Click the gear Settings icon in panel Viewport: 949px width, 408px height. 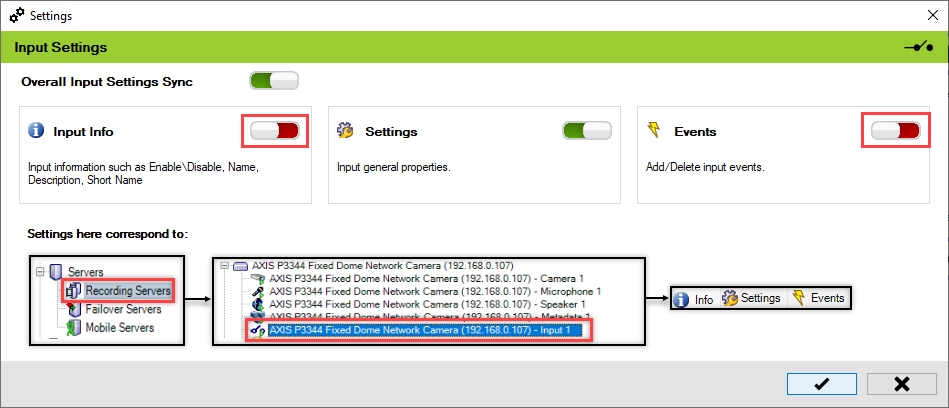[x=346, y=131]
